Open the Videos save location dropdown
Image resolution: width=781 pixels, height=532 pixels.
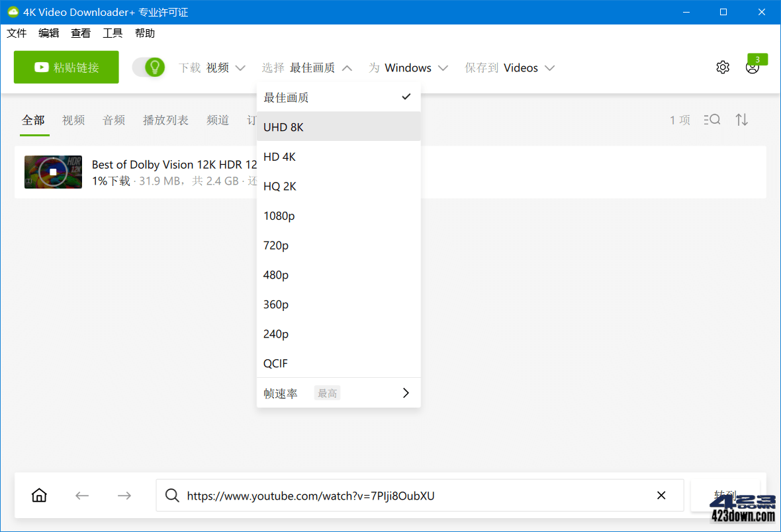pos(528,67)
